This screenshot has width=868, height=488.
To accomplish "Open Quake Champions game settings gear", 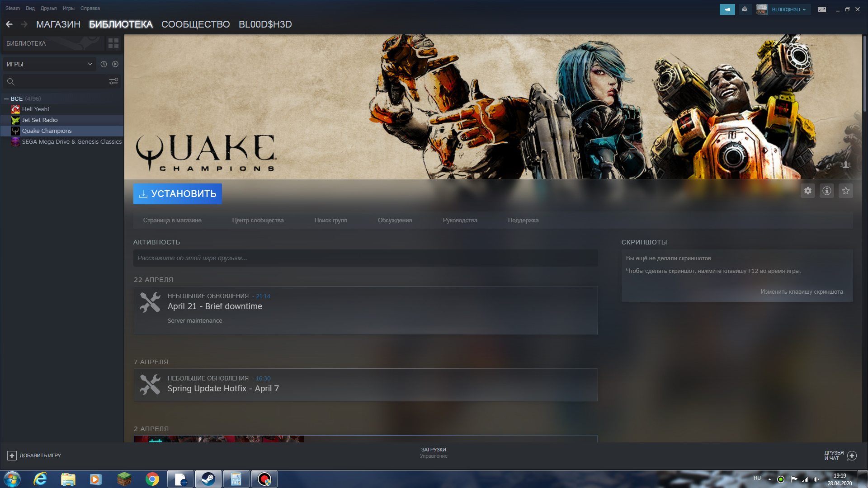I will coord(808,191).
